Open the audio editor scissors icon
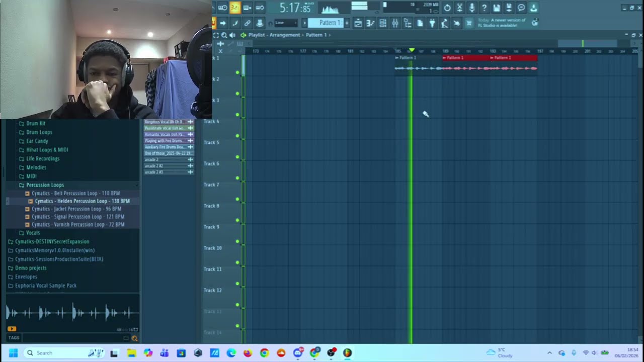644x362 pixels. [x=459, y=8]
